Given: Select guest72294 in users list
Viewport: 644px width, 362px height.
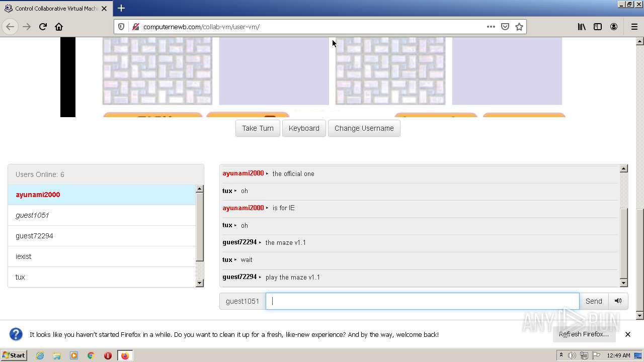Looking at the screenshot, I should pyautogui.click(x=102, y=236).
